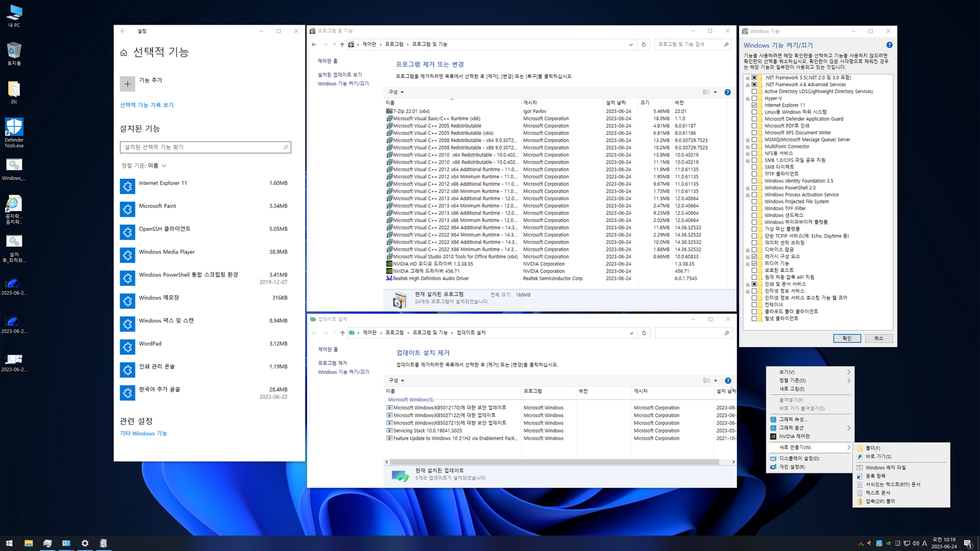Viewport: 980px width, 551px height.
Task: Select the Defender Tools.exe desktop icon
Action: click(14, 133)
